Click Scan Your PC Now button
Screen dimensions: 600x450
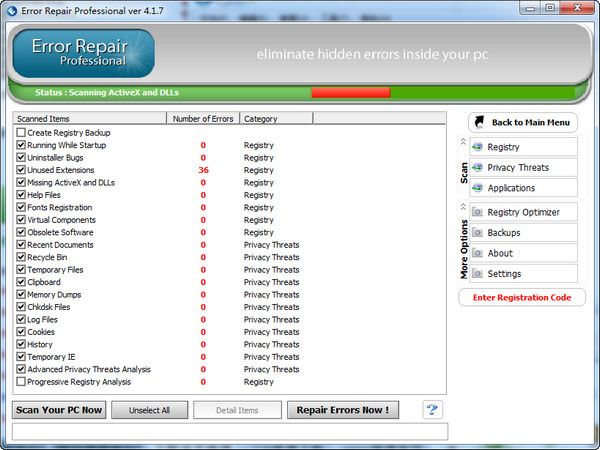click(x=59, y=410)
